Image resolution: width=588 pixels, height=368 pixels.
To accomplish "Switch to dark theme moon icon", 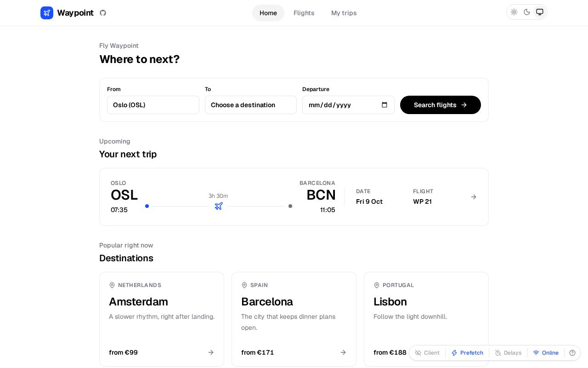I will (x=527, y=12).
